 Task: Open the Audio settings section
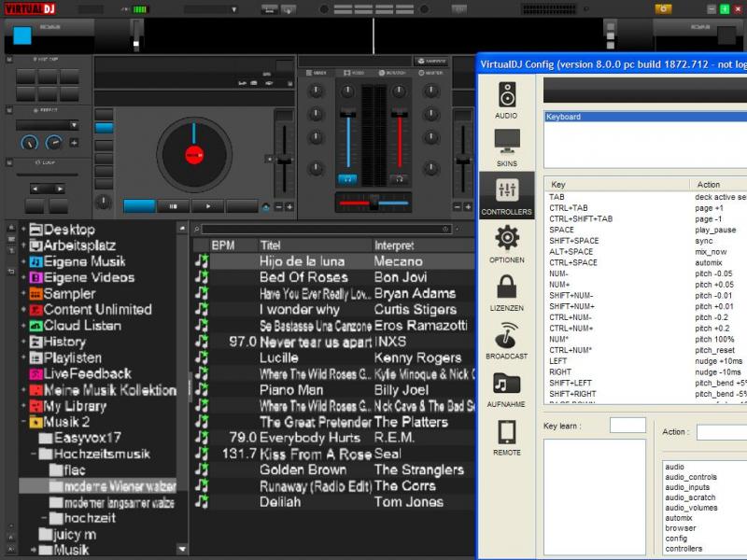(x=507, y=100)
